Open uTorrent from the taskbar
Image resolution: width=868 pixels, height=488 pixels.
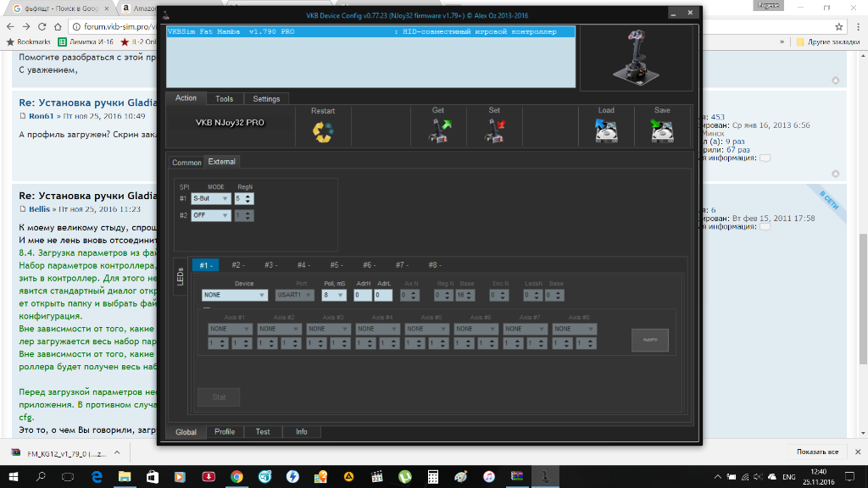(x=405, y=476)
